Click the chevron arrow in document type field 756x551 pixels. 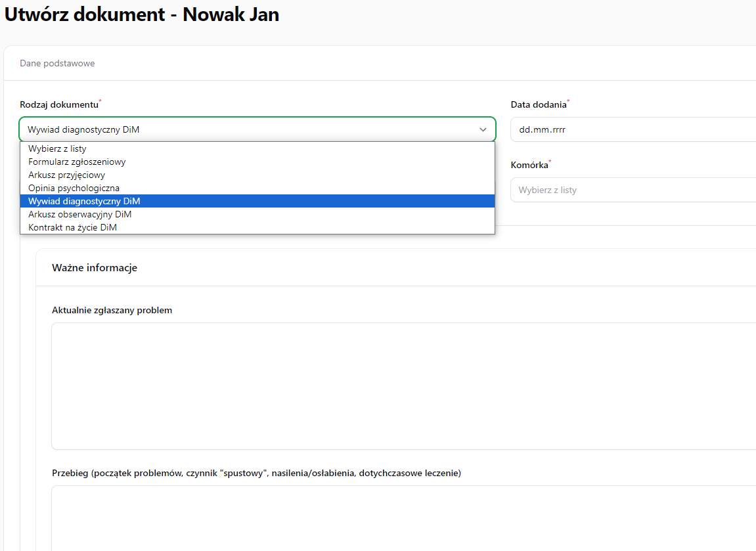483,130
